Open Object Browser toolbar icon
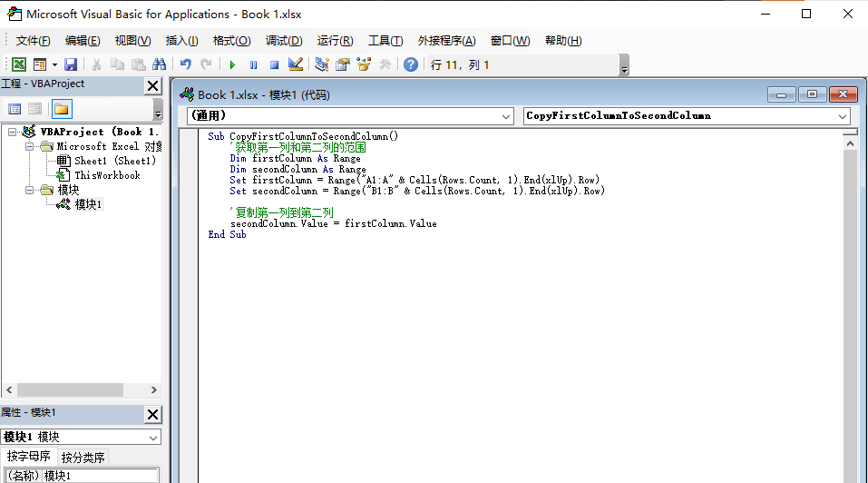The image size is (868, 483). (x=364, y=64)
